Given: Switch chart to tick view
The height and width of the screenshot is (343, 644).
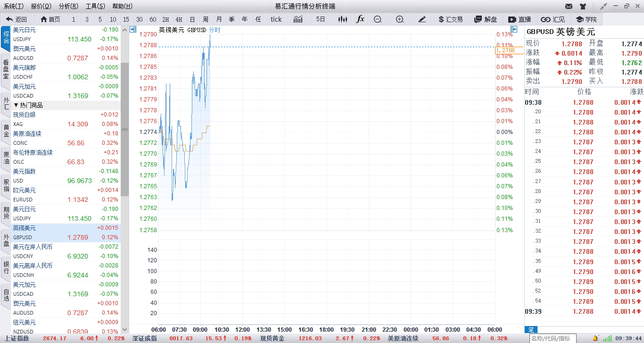Looking at the screenshot, I should pyautogui.click(x=276, y=19).
